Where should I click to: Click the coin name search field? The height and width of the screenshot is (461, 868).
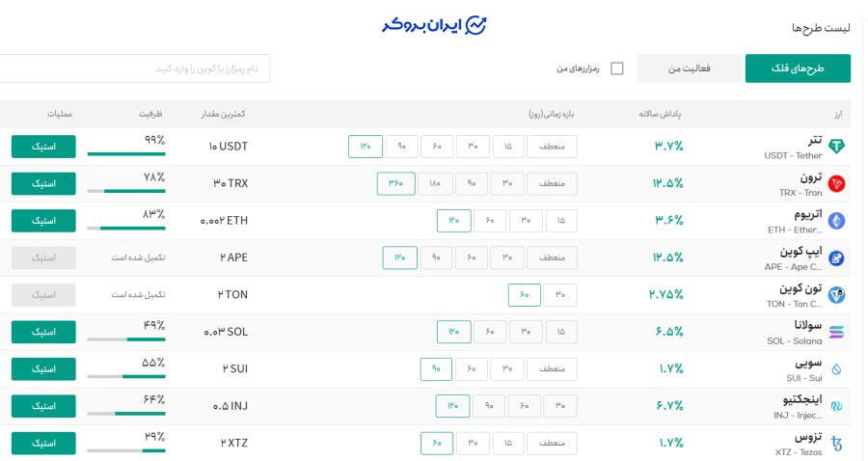[135, 68]
